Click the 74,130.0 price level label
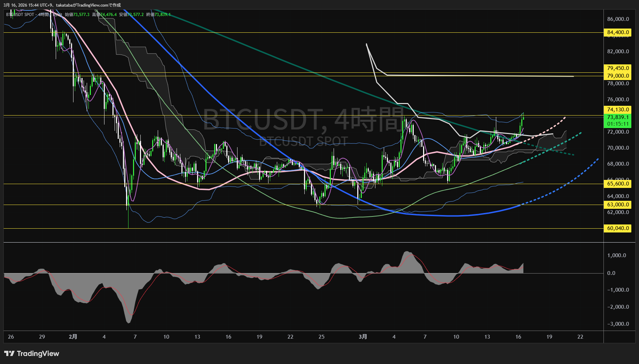 pyautogui.click(x=617, y=109)
